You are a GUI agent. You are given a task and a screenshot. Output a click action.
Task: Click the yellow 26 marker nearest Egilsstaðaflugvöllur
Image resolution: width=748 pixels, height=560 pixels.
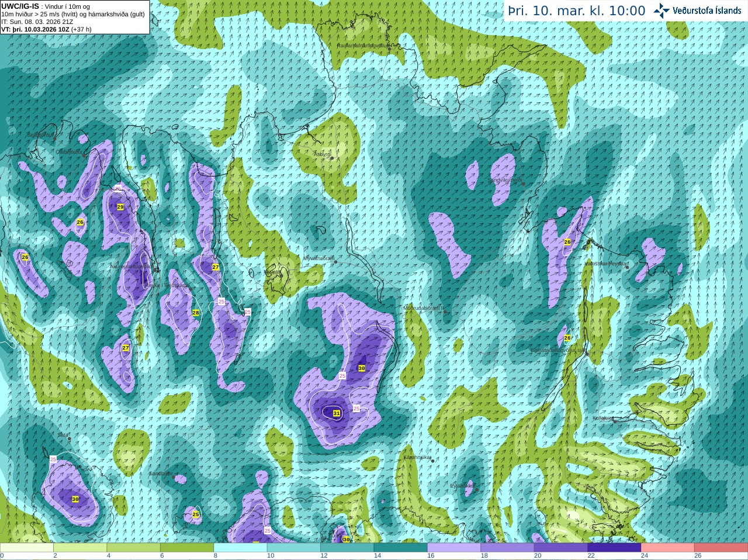(567, 337)
